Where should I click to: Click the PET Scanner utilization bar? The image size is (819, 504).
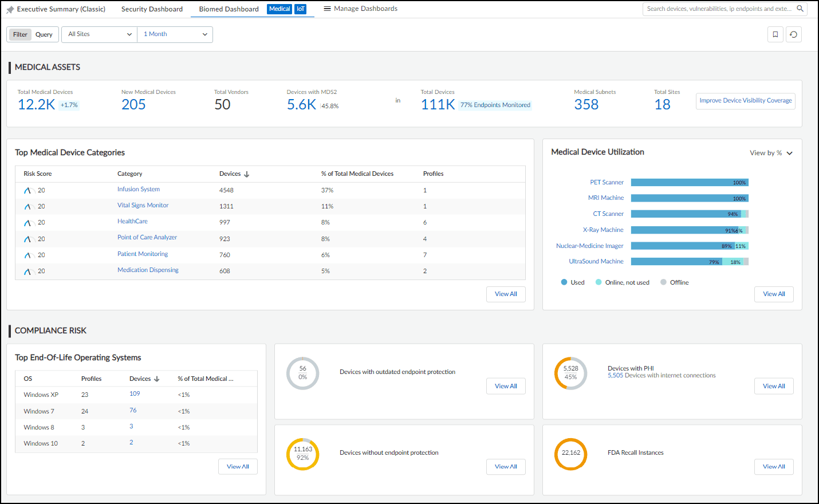click(690, 183)
